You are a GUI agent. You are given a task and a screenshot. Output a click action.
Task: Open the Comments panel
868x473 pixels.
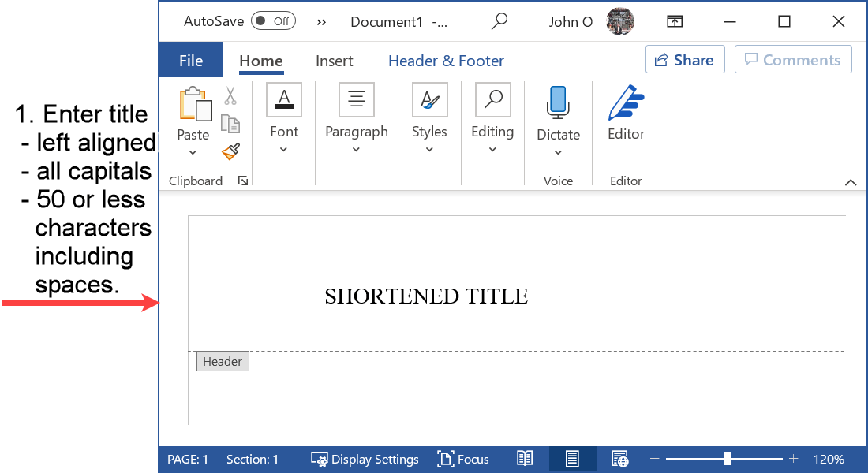(x=793, y=59)
